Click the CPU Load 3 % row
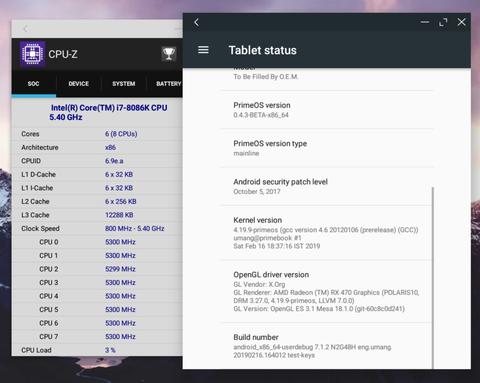Screen dimensions: 480x383 coord(97,350)
